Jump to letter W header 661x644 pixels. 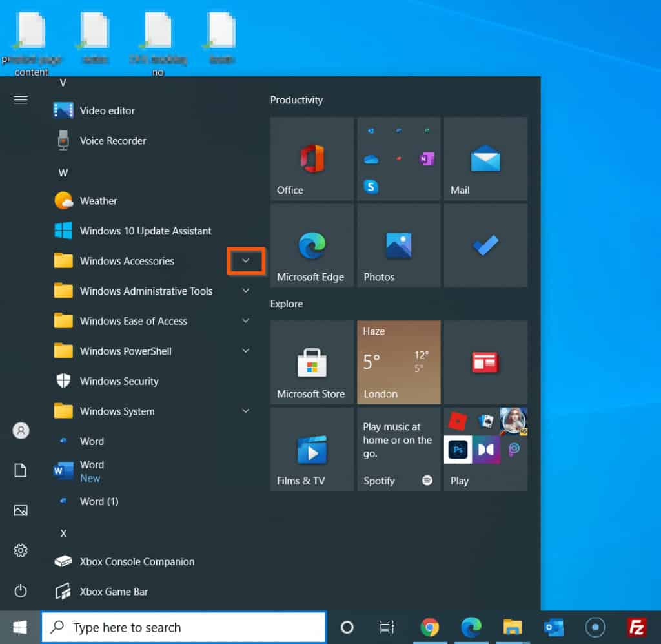pyautogui.click(x=63, y=172)
